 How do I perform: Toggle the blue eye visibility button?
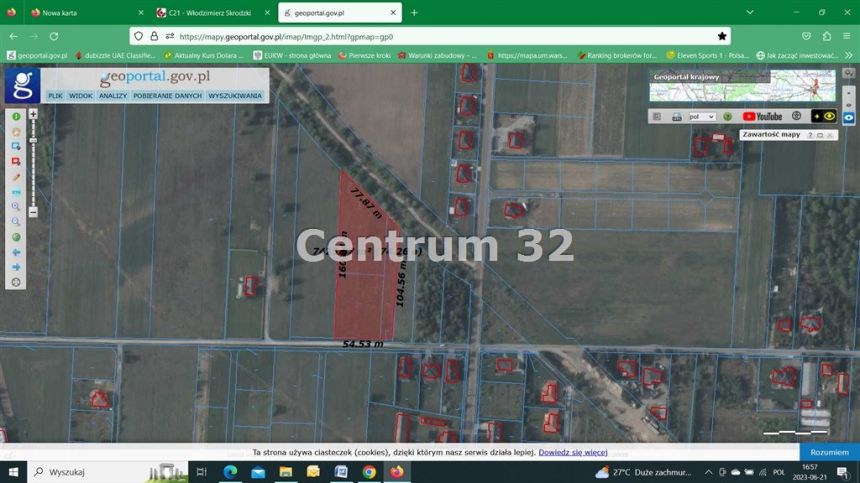[x=848, y=117]
